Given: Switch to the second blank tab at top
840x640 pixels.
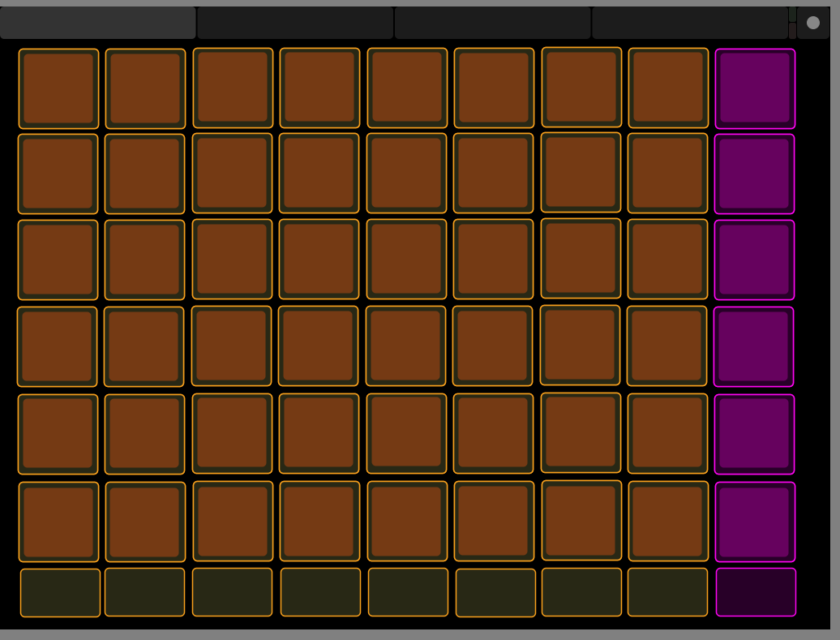Looking at the screenshot, I should click(295, 23).
